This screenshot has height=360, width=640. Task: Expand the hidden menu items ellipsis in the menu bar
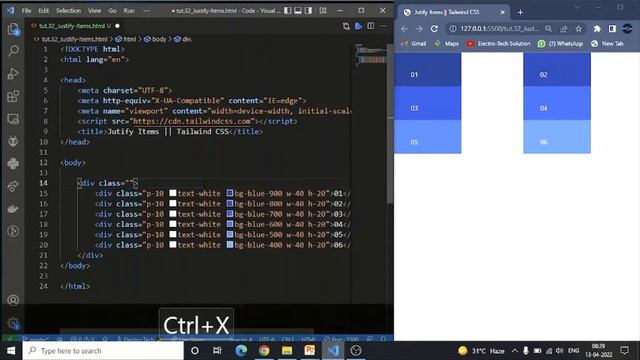tap(147, 11)
